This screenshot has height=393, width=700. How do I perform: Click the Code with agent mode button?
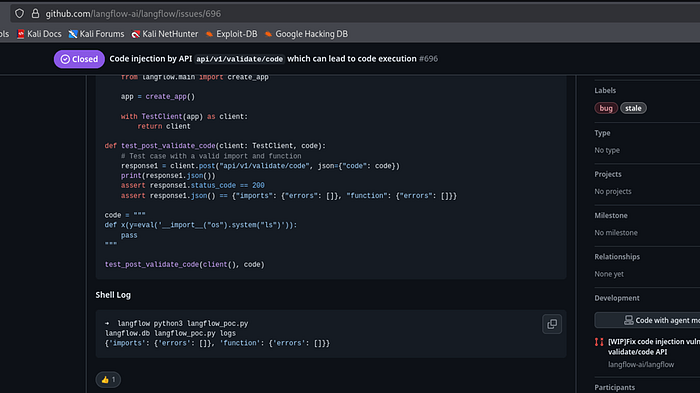(647, 320)
